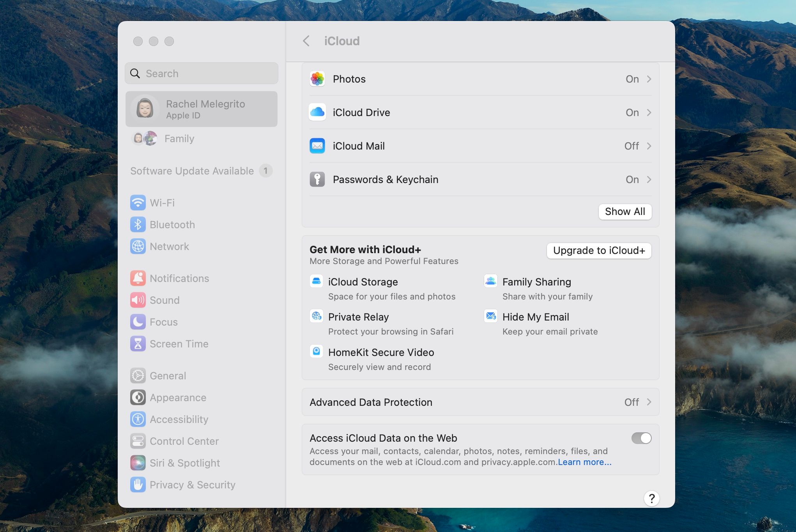The image size is (796, 532).
Task: Open the Photos iCloud icon
Action: (317, 79)
